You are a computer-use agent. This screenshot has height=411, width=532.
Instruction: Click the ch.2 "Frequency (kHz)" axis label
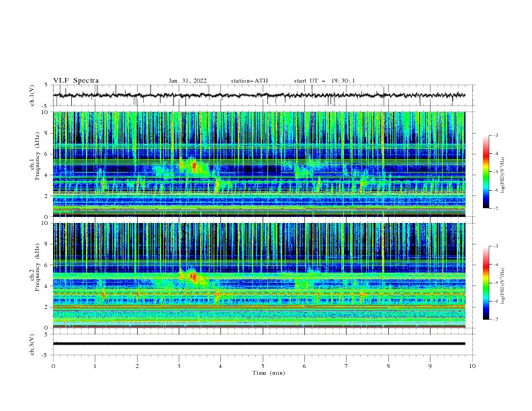[x=38, y=267]
